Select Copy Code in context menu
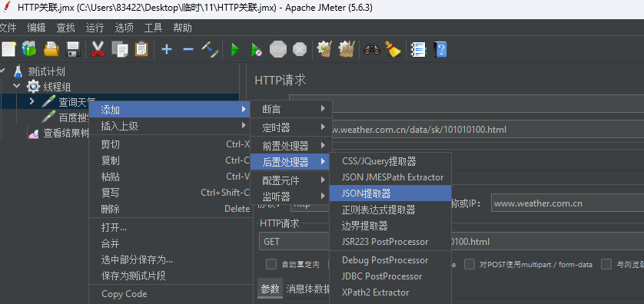 click(x=170, y=294)
